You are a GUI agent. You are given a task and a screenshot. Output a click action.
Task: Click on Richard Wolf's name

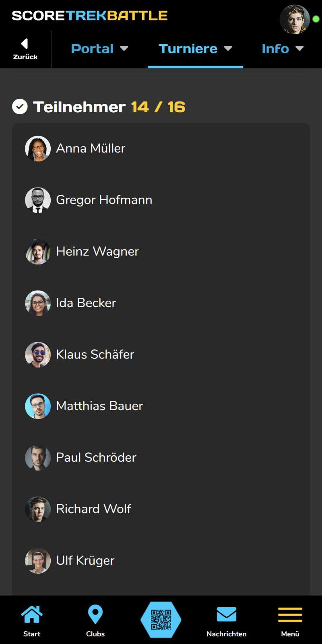[x=93, y=509]
